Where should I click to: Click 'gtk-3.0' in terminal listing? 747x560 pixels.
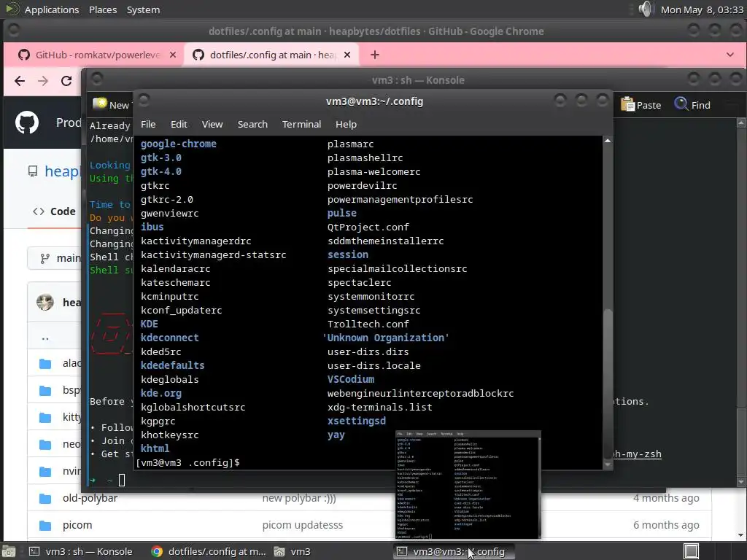tap(161, 157)
